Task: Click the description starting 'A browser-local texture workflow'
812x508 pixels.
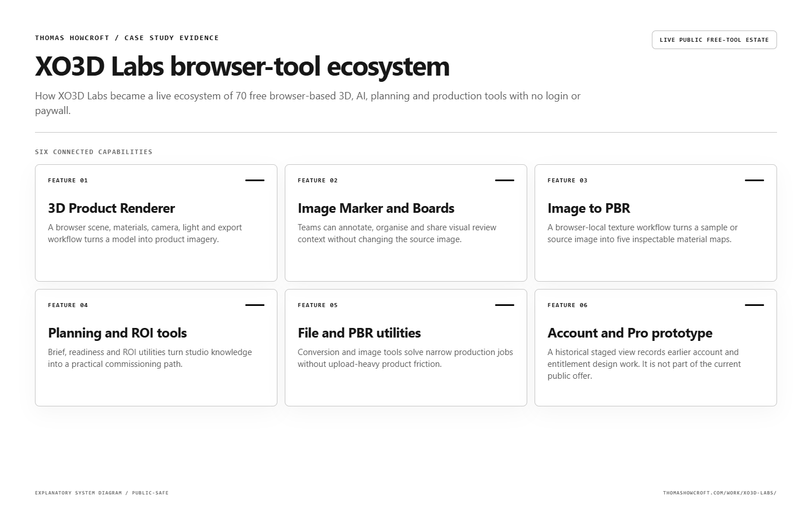Action: [x=643, y=233]
